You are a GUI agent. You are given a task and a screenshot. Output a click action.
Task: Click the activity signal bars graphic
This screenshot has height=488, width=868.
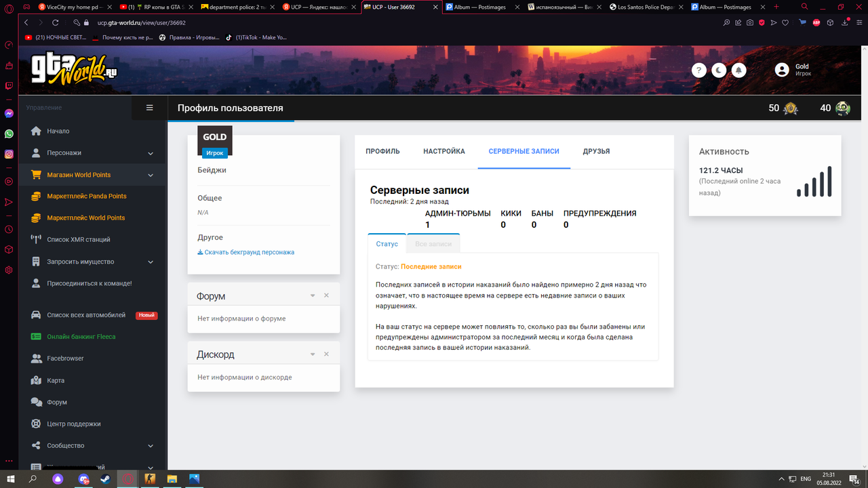pyautogui.click(x=814, y=181)
